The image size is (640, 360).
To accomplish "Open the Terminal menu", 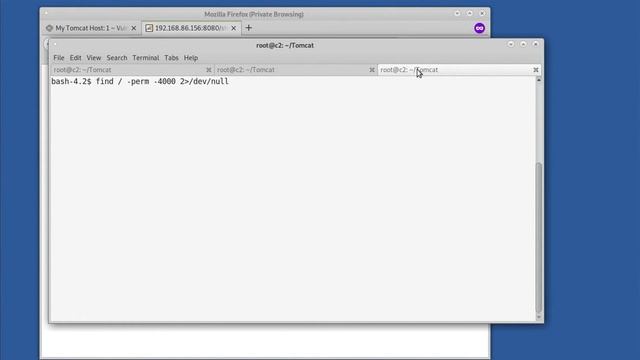I will point(146,58).
